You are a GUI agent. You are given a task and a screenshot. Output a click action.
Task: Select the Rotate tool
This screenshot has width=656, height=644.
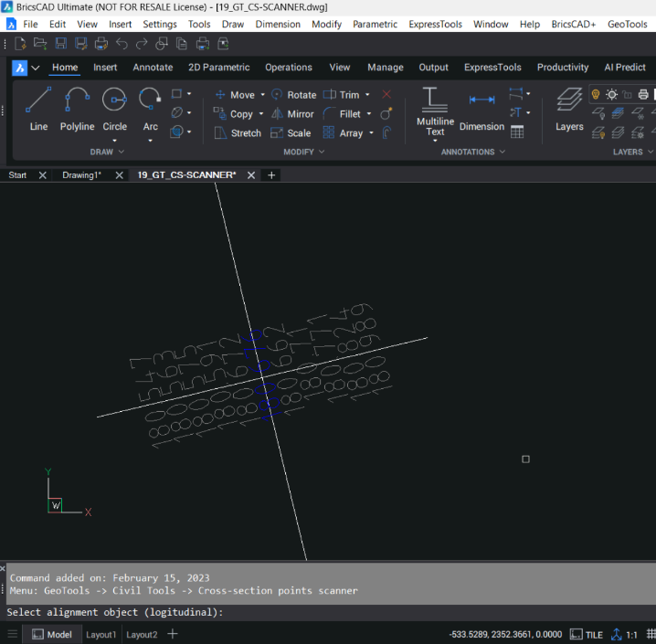pyautogui.click(x=292, y=95)
